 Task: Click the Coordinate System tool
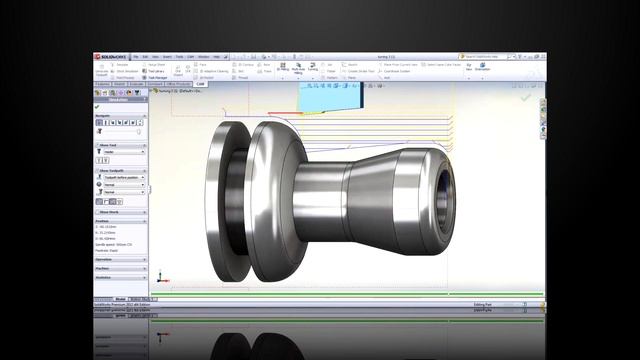point(394,71)
